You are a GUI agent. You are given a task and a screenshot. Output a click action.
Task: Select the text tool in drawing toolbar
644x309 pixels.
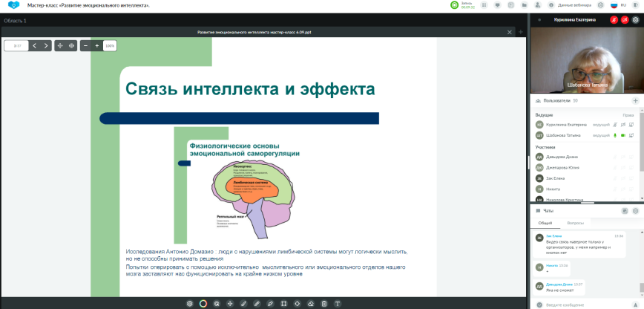[x=338, y=303]
